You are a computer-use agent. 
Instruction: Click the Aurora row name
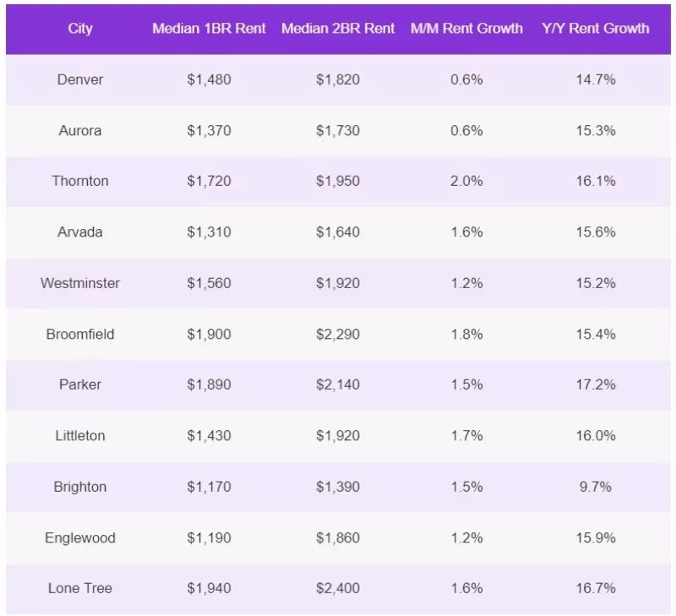pos(80,130)
